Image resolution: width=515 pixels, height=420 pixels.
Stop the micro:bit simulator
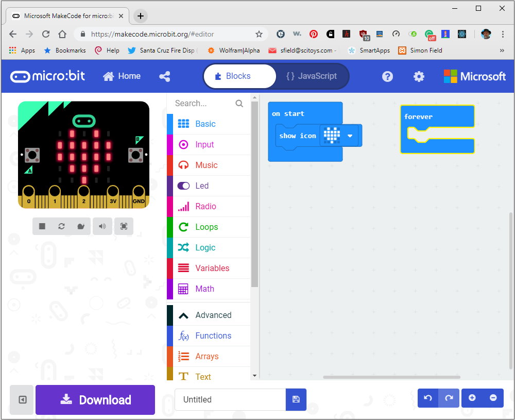[42, 226]
